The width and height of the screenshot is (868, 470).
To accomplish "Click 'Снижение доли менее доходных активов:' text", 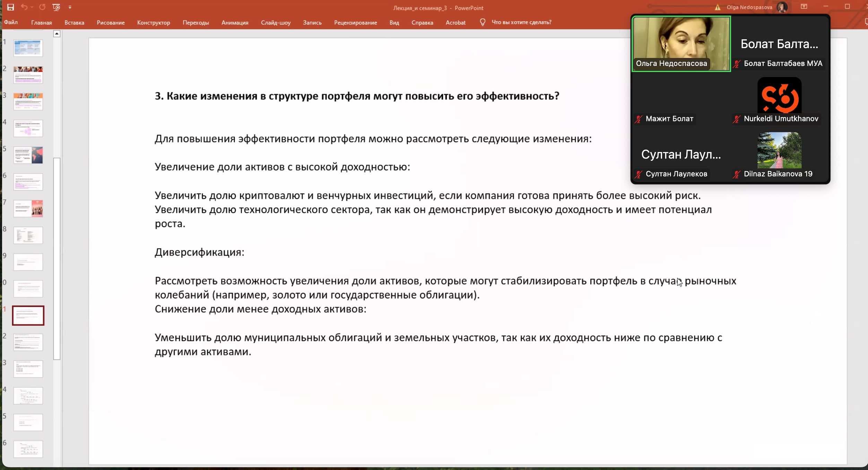I will click(260, 309).
